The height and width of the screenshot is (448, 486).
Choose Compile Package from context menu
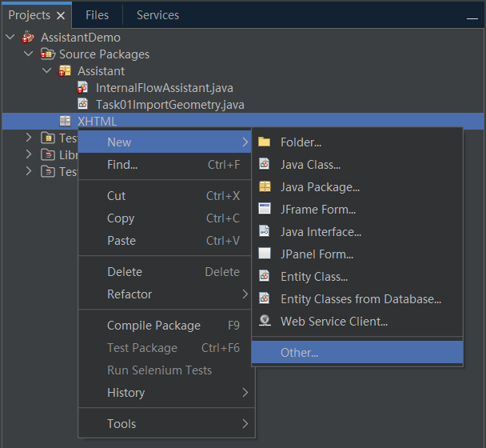pos(153,326)
